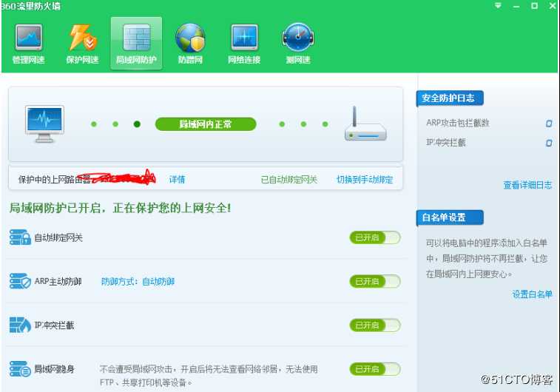Click the IP冲突拦截 firewall flame icon
This screenshot has width=560, height=392.
(20, 325)
